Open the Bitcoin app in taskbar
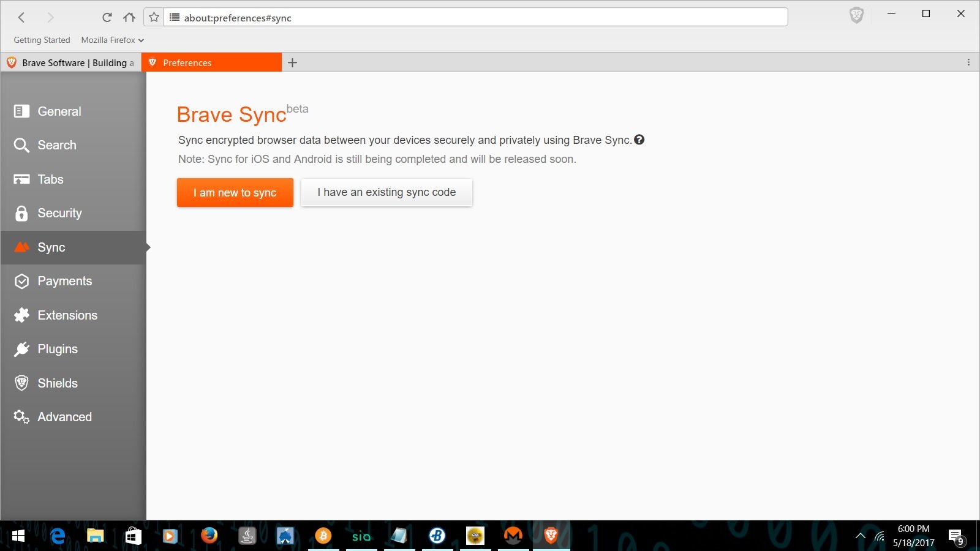Image resolution: width=980 pixels, height=551 pixels. tap(323, 536)
